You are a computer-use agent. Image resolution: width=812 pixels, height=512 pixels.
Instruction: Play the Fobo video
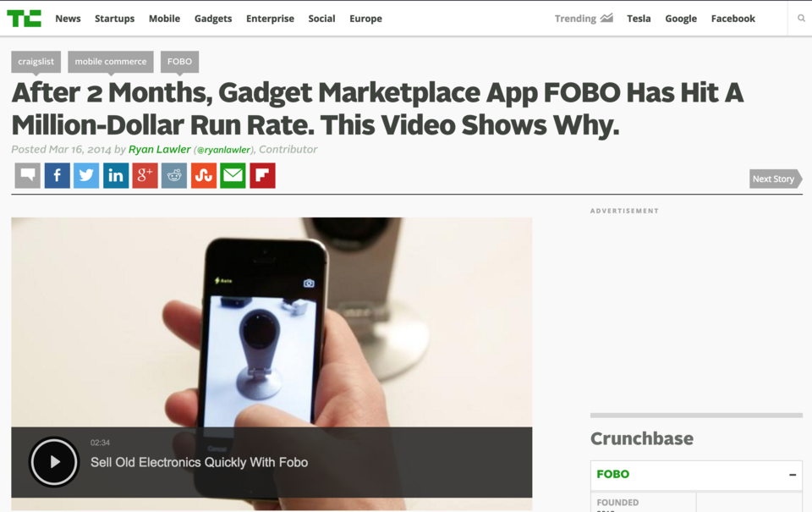pyautogui.click(x=54, y=462)
